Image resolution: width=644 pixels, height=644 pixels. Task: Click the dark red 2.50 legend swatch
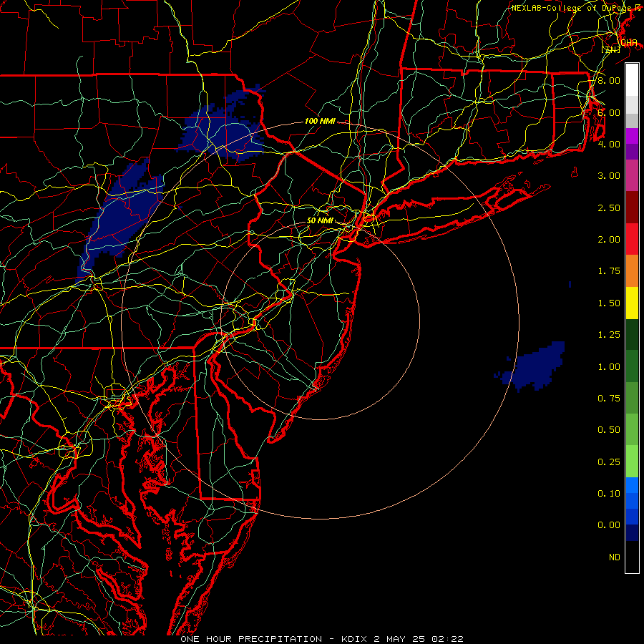pyautogui.click(x=632, y=208)
